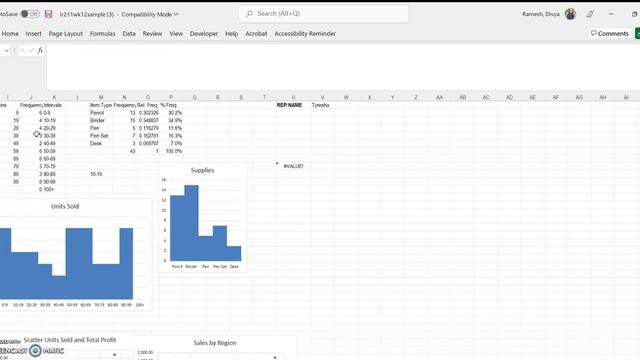Switch to the View tab
Screen dimensions: 640x360
176,33
